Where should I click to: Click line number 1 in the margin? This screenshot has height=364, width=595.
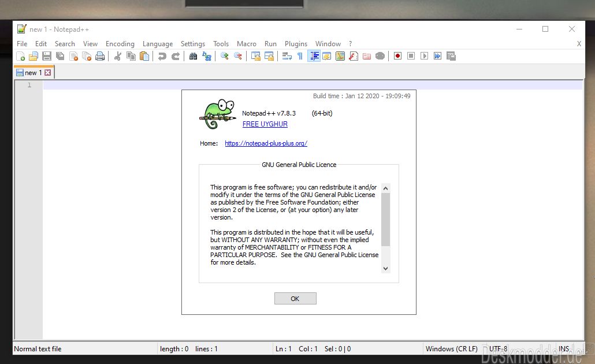pos(29,85)
